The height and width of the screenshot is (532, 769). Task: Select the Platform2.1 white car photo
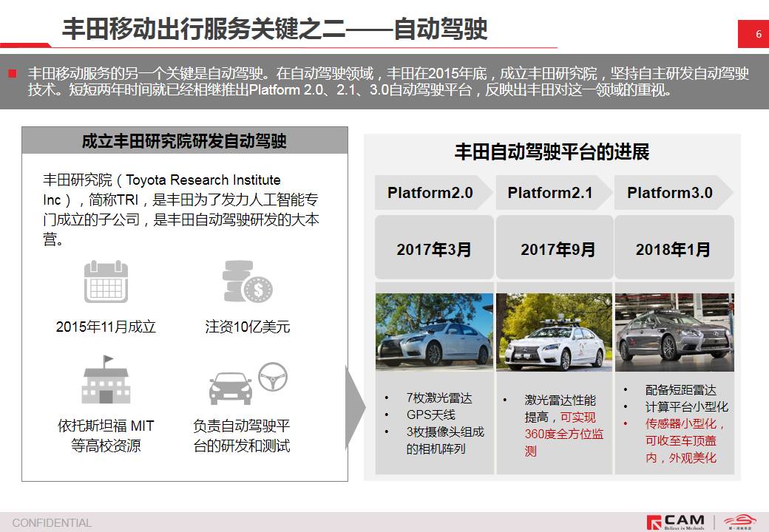(554, 332)
